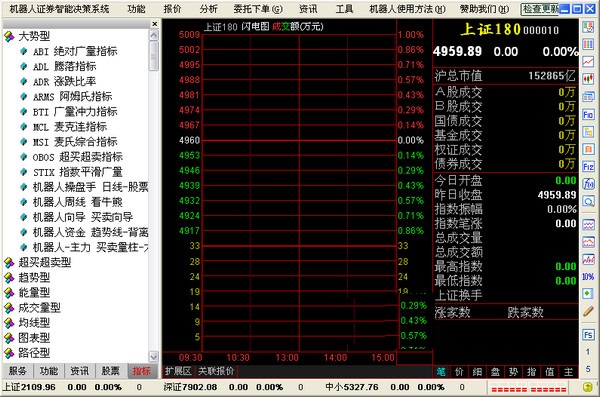
Task: Open the 报价 menu
Action: pos(172,9)
